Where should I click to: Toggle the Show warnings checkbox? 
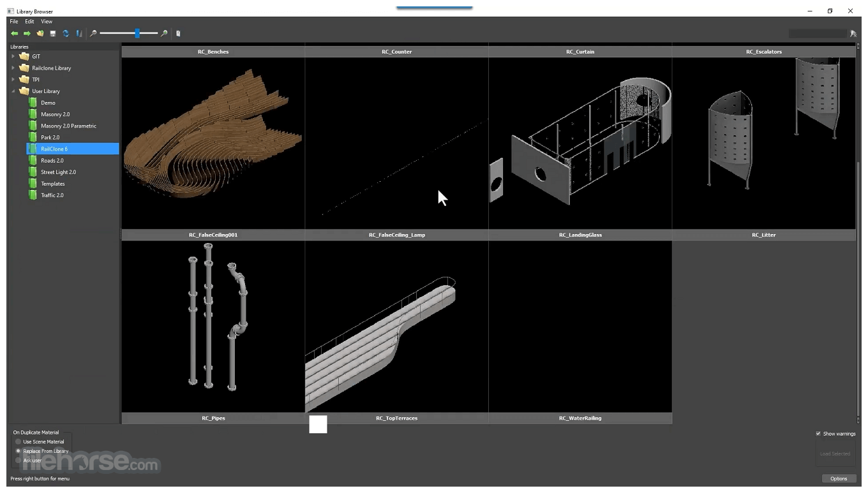click(x=818, y=434)
